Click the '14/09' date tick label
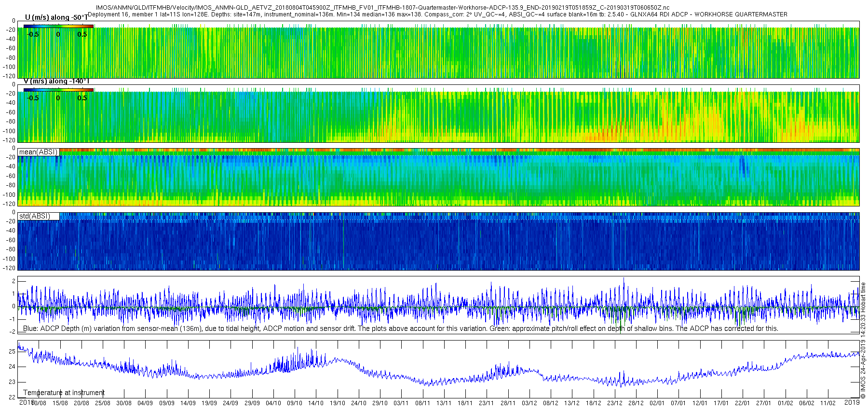Viewport: 868px width, 410px height. pyautogui.click(x=188, y=403)
